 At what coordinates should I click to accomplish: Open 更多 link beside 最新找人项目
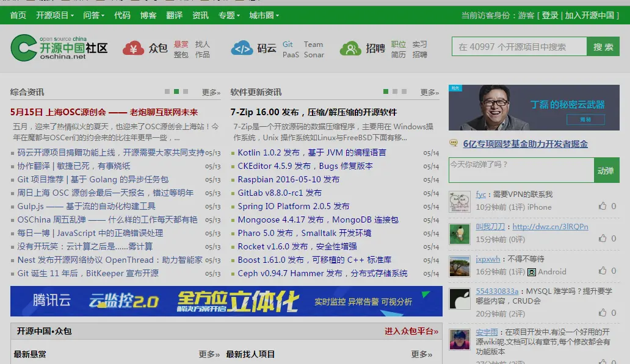click(x=422, y=354)
